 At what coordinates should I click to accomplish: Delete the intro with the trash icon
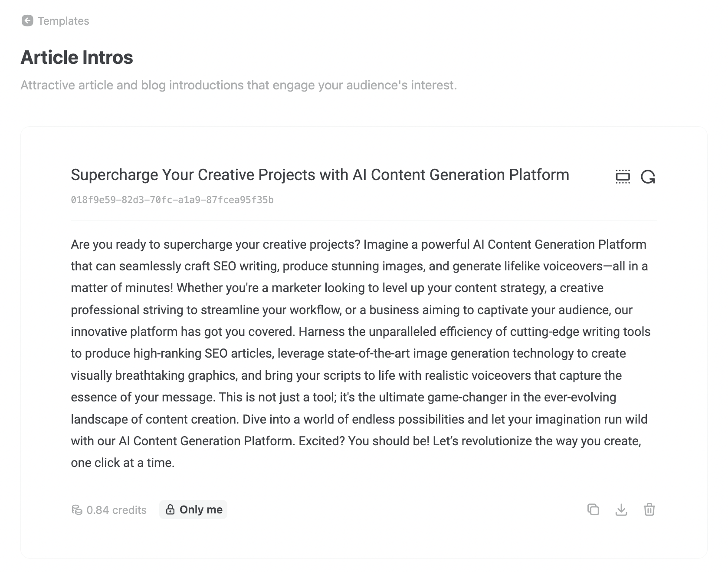tap(649, 509)
